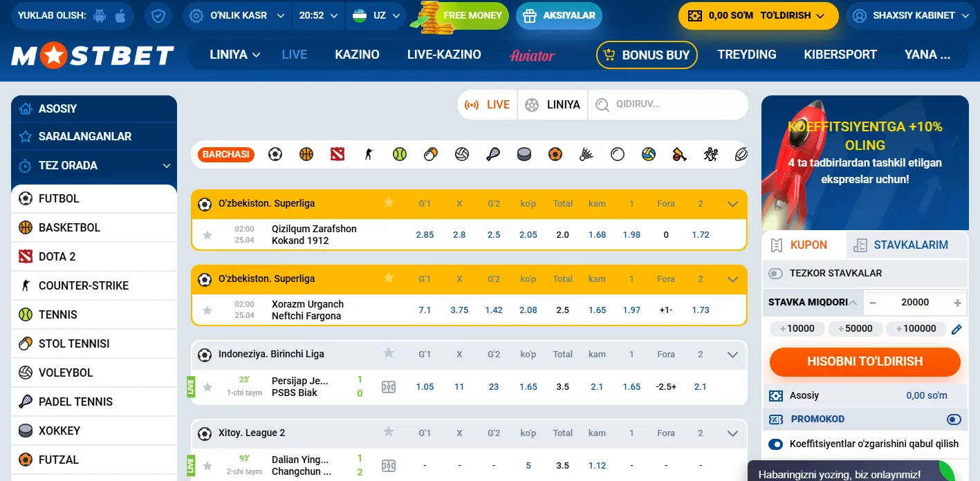Add 50000 quick stake amount

854,329
